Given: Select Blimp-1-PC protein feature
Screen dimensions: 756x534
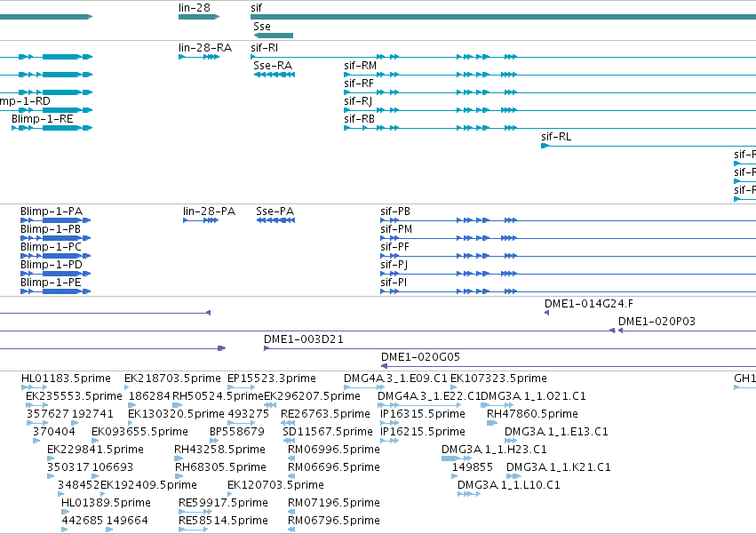Looking at the screenshot, I should (x=55, y=256).
